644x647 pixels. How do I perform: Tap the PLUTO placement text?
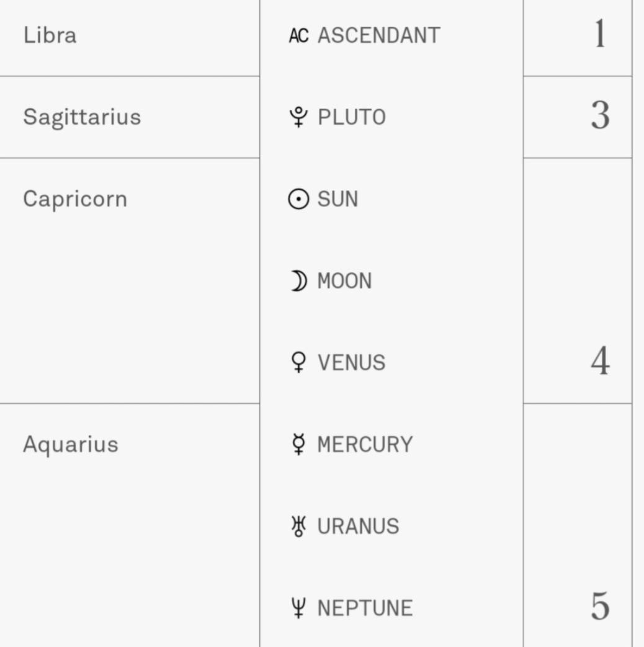coord(351,117)
